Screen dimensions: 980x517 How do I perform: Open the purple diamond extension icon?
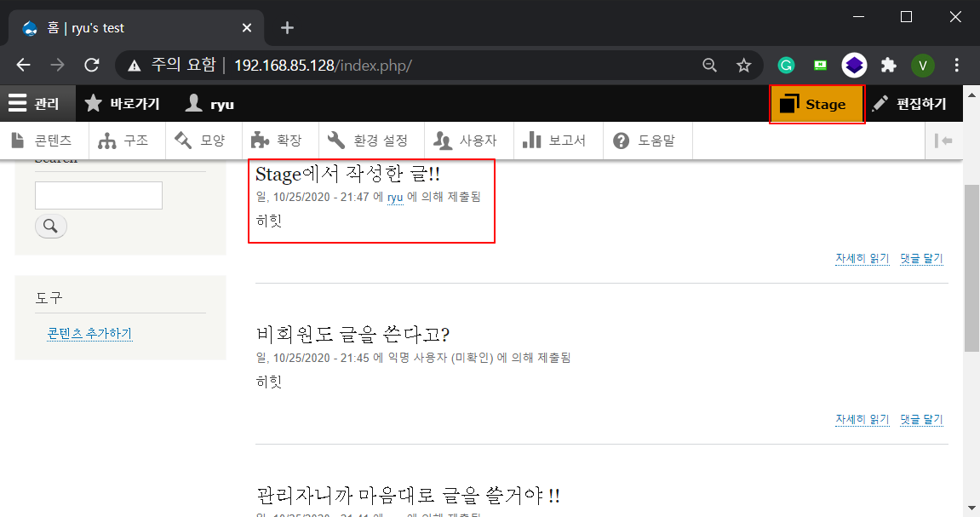(x=854, y=65)
